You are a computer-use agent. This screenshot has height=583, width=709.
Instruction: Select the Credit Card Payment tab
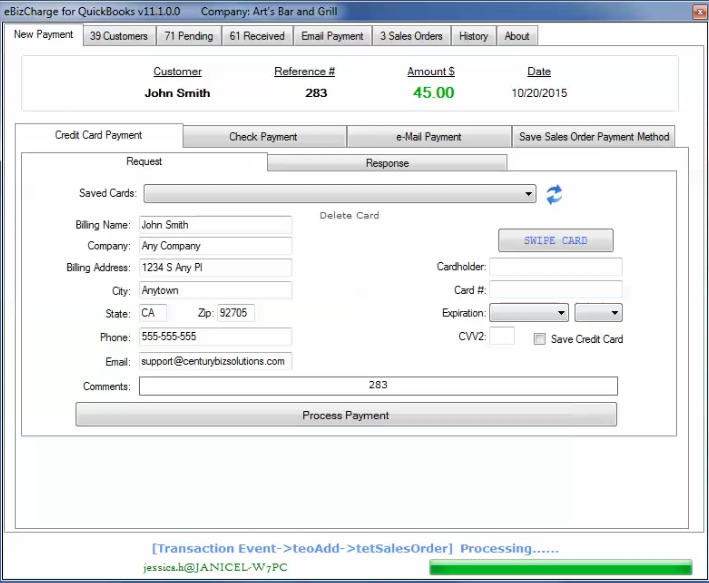[x=99, y=135]
